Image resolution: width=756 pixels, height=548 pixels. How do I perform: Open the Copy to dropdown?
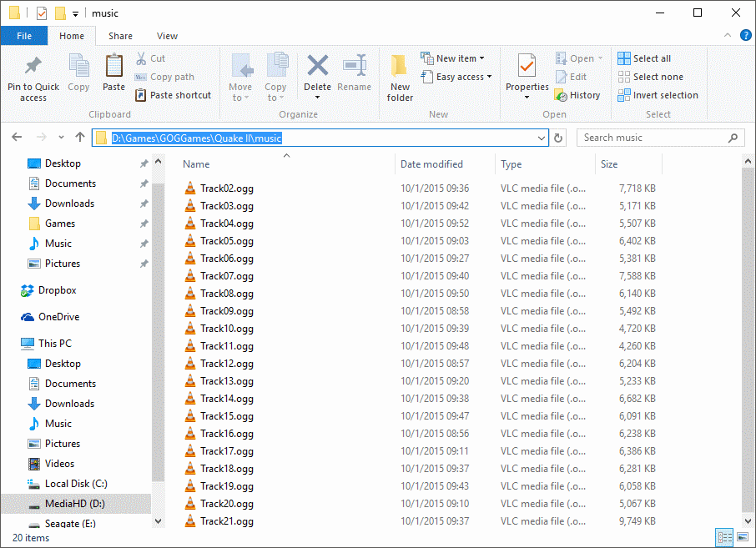point(276,77)
